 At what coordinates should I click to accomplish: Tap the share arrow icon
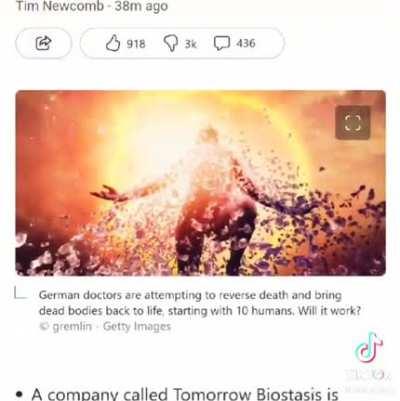point(43,43)
